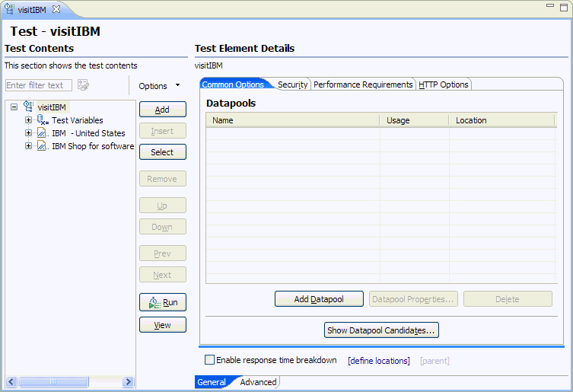Select the Test Variables tree item
Screen dimensions: 573x392
77,120
